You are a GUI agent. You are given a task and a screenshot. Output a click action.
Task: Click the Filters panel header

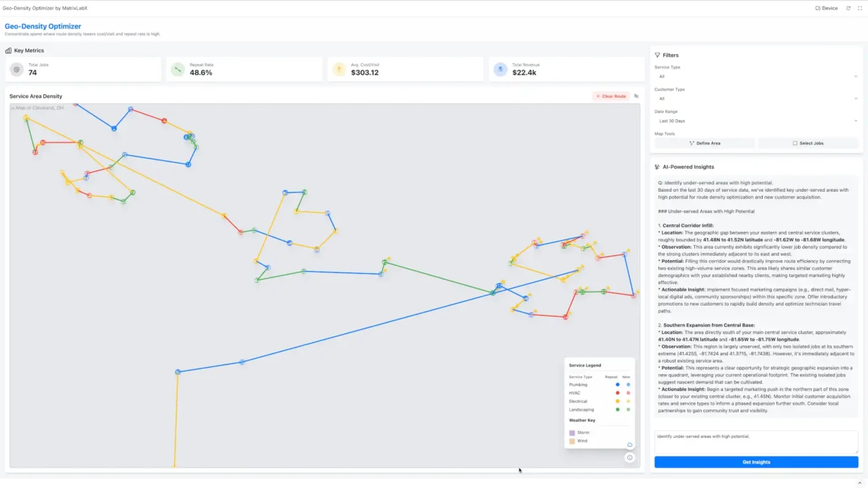point(669,55)
